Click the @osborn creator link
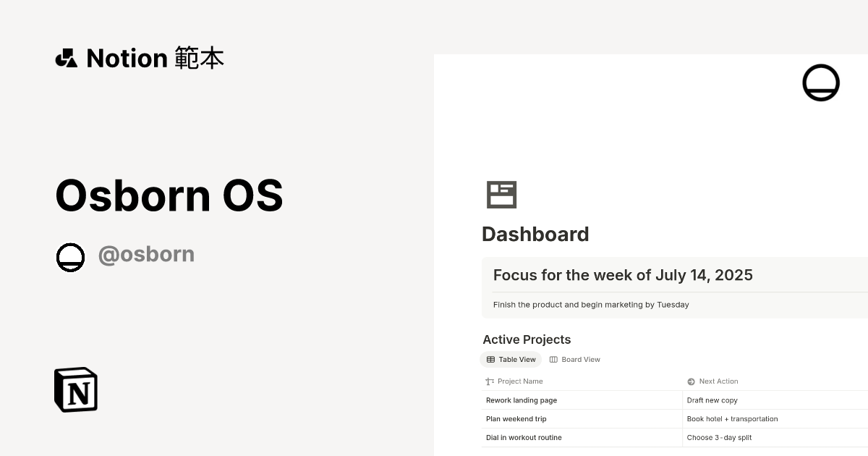 (146, 254)
